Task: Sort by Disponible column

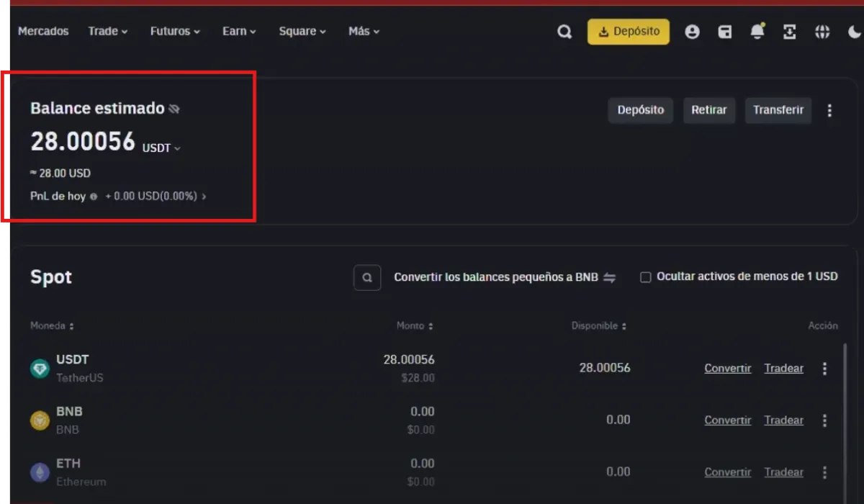Action: click(x=599, y=326)
